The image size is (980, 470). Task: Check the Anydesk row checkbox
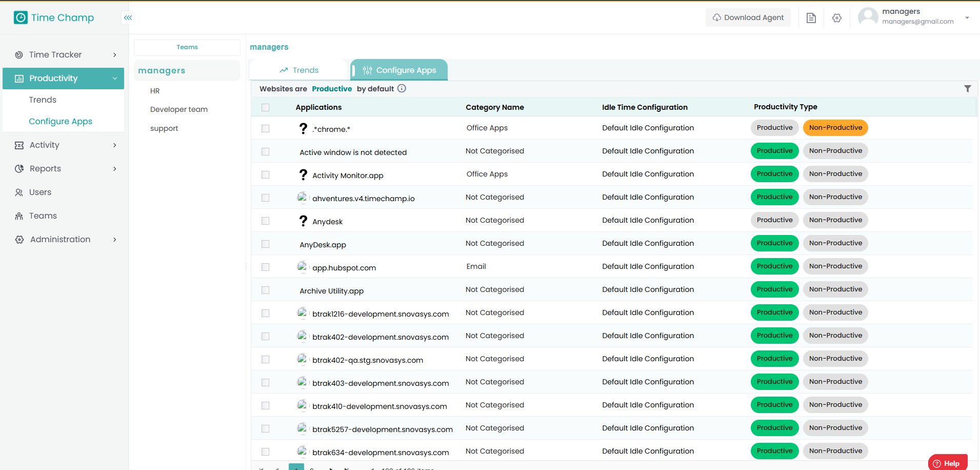[265, 221]
